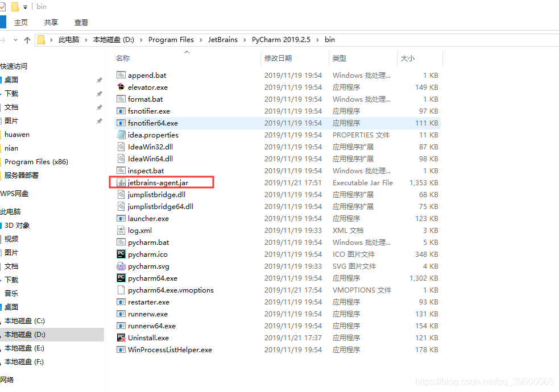The height and width of the screenshot is (392, 559).
Task: Expand the chevron after Program Files in address bar
Action: (x=201, y=40)
